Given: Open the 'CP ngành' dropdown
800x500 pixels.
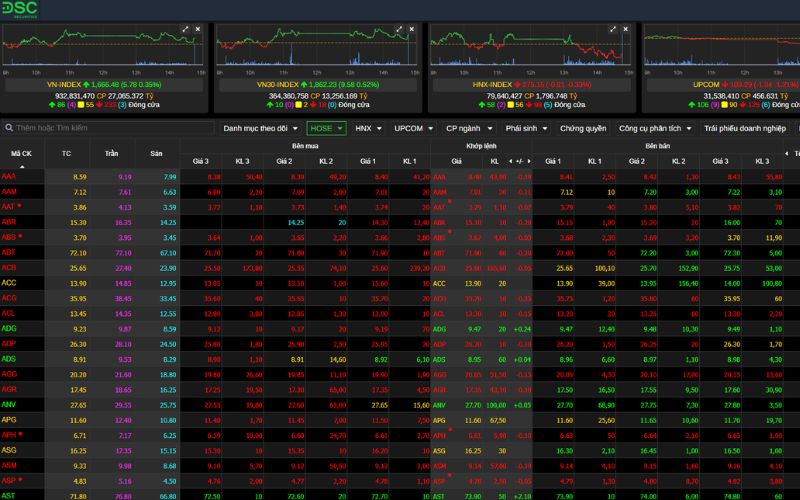Looking at the screenshot, I should 468,128.
